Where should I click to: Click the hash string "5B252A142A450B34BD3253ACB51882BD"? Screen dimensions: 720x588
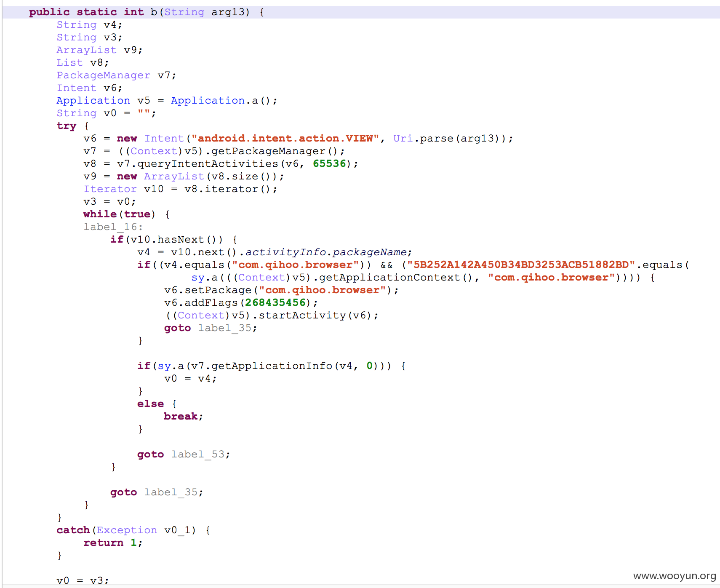[x=521, y=265]
